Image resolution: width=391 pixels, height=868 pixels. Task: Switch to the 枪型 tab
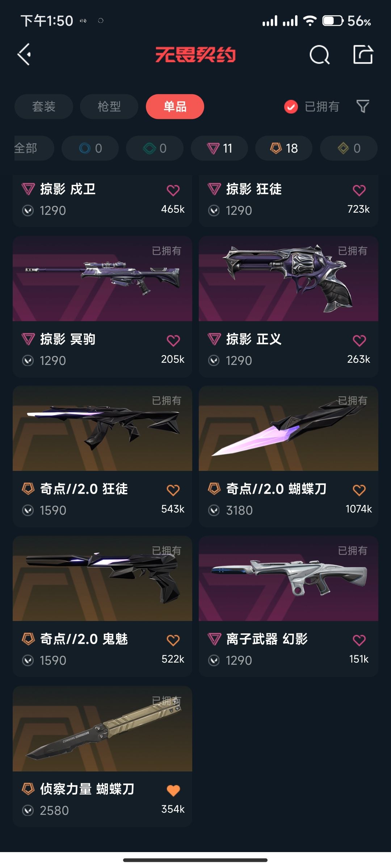click(109, 107)
